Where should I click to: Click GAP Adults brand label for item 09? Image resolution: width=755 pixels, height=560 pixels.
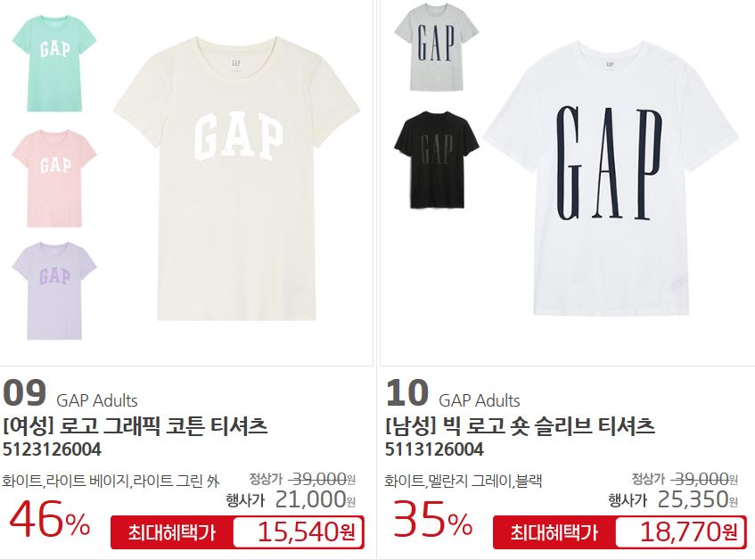(x=97, y=400)
